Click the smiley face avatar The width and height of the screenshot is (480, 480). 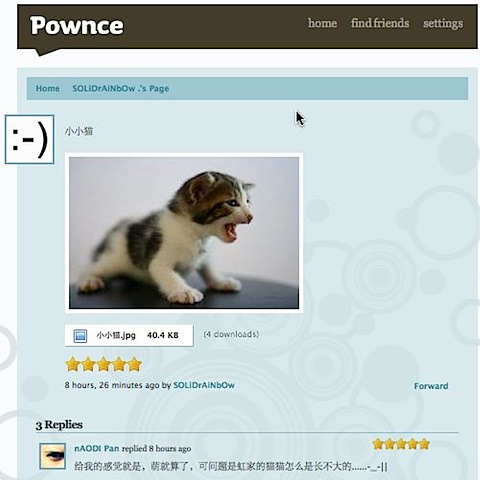[29, 139]
